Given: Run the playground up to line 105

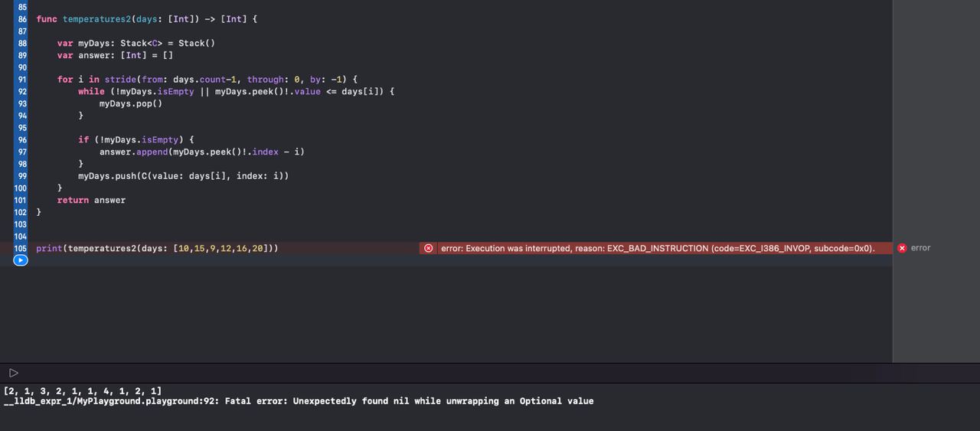Looking at the screenshot, I should coord(21,260).
